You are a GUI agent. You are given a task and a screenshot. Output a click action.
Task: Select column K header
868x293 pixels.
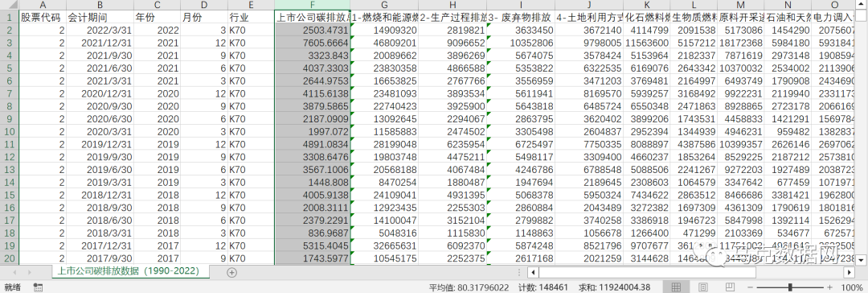(x=647, y=5)
